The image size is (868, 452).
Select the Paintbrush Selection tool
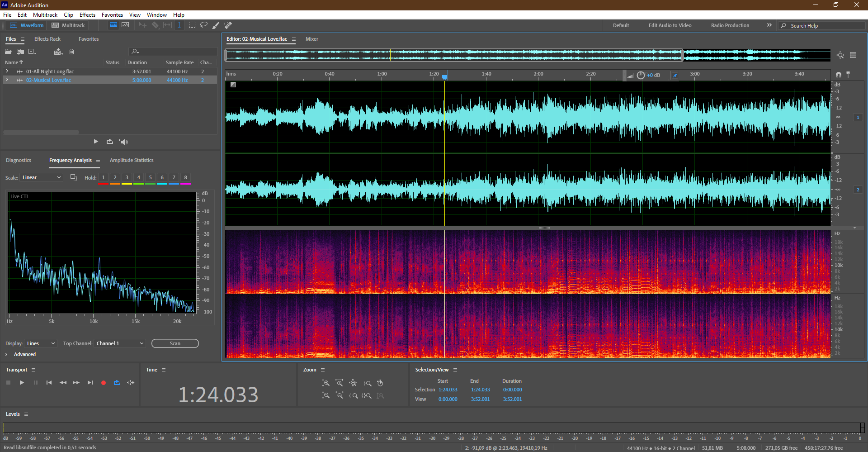[x=216, y=25]
